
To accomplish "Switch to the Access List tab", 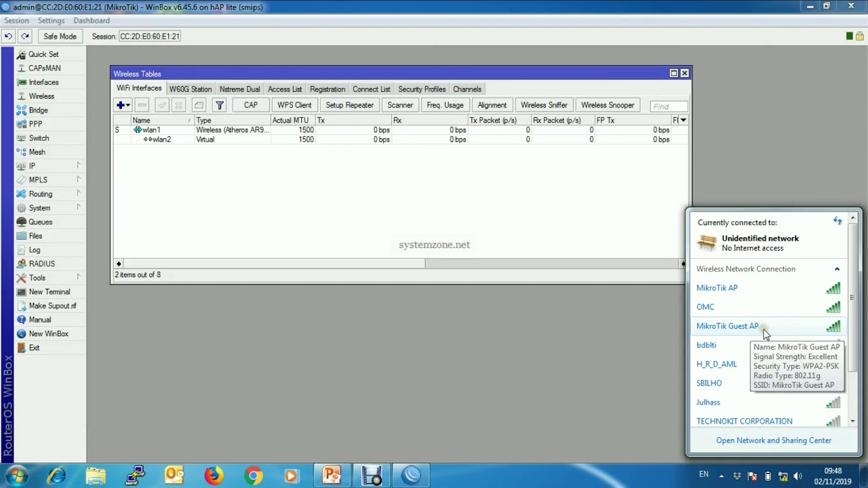I will tap(285, 89).
